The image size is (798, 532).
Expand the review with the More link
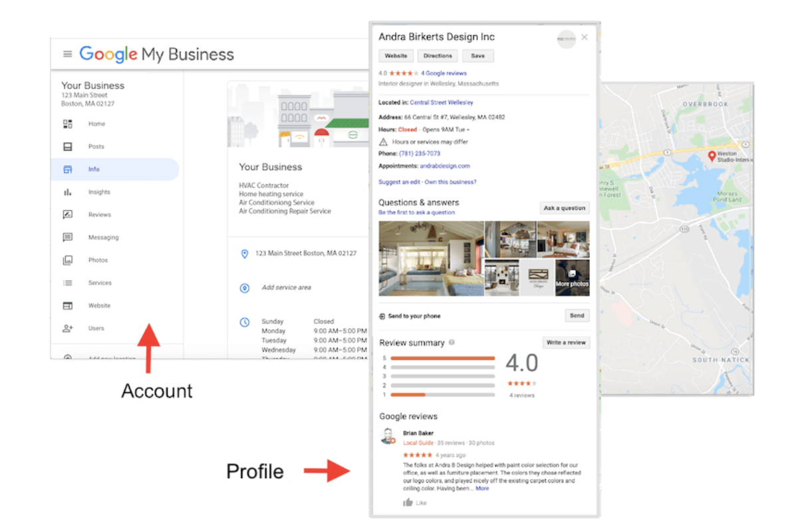pyautogui.click(x=482, y=488)
